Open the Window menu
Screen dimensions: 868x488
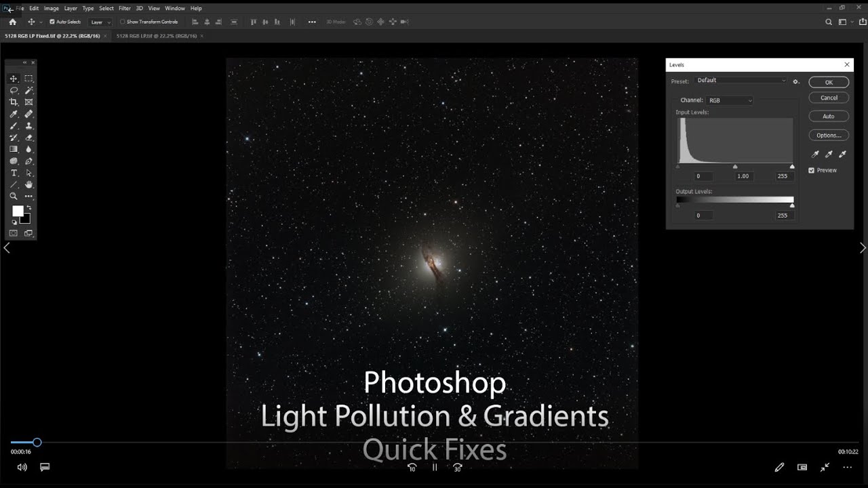(175, 8)
